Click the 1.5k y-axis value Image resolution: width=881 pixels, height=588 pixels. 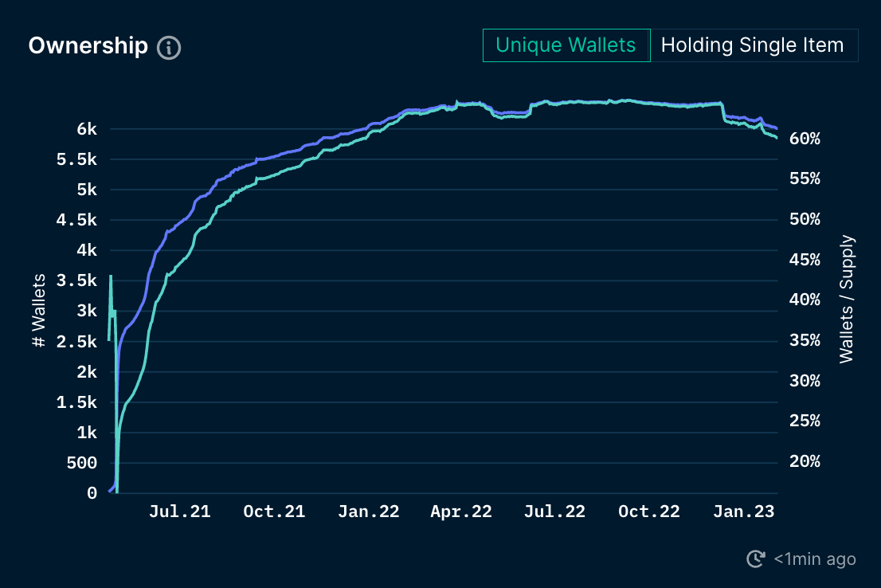pyautogui.click(x=76, y=402)
